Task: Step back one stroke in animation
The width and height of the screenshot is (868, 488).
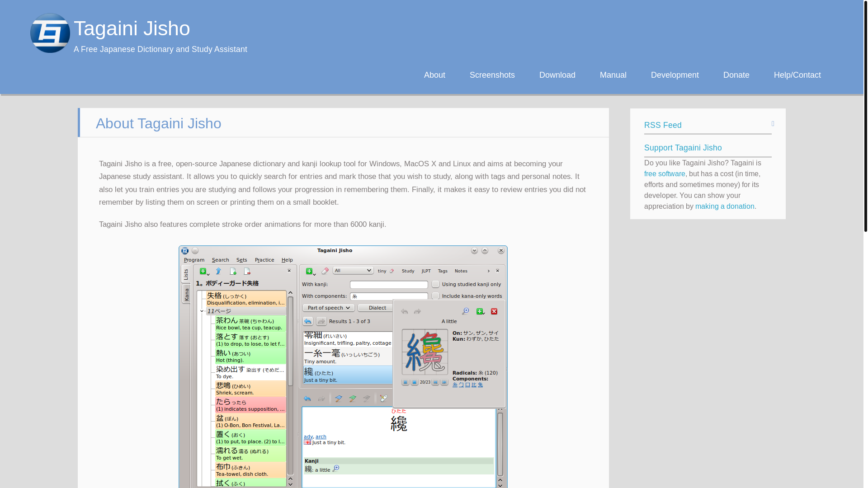Action: click(435, 382)
